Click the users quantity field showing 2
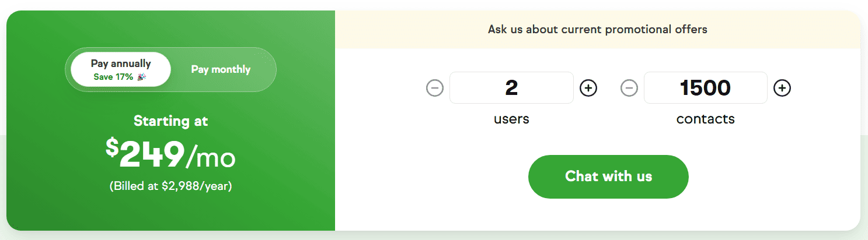 click(x=511, y=88)
